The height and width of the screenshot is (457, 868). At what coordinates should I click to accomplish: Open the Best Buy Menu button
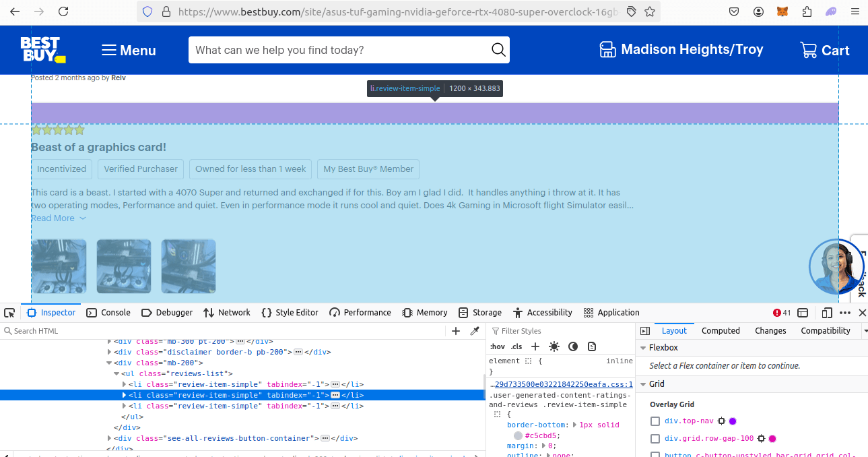[129, 51]
